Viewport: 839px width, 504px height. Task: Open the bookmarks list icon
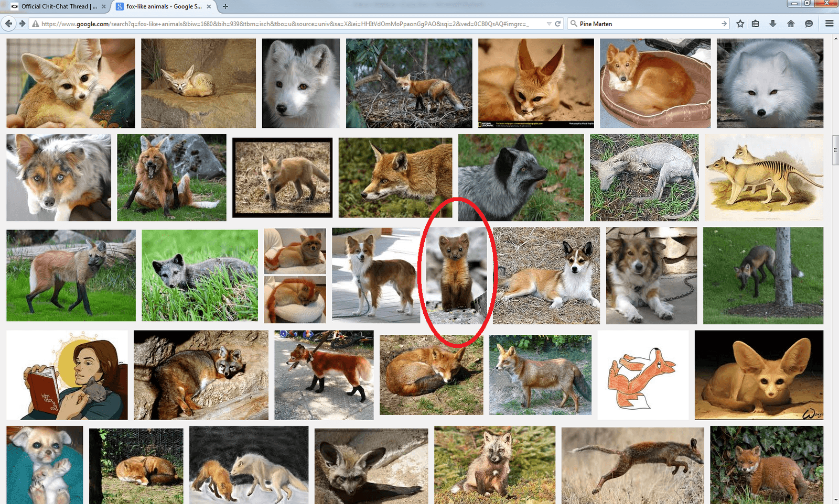click(x=755, y=24)
